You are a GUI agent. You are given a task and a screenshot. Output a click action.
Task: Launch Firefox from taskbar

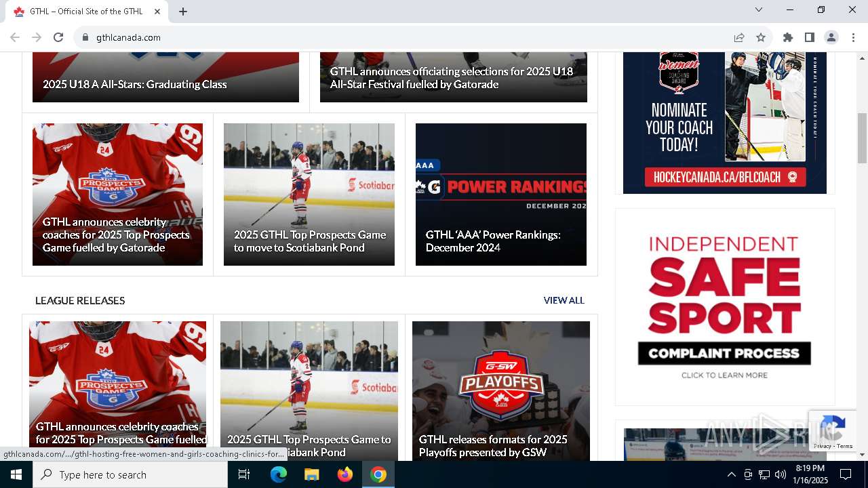pyautogui.click(x=345, y=474)
